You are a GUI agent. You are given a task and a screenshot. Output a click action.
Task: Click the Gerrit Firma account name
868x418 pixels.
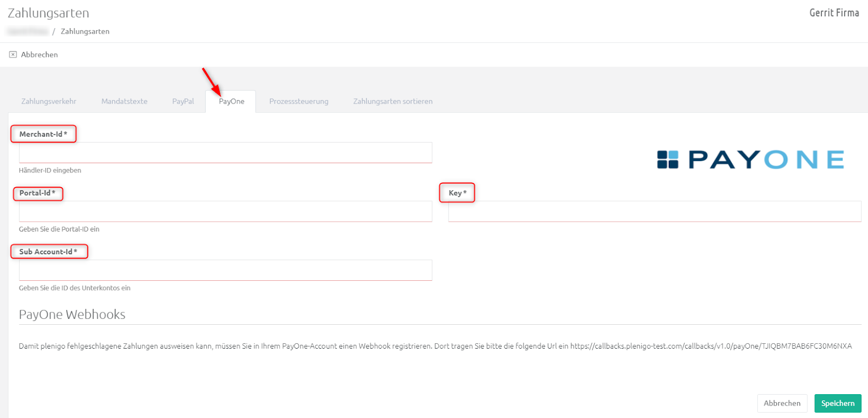(x=834, y=12)
